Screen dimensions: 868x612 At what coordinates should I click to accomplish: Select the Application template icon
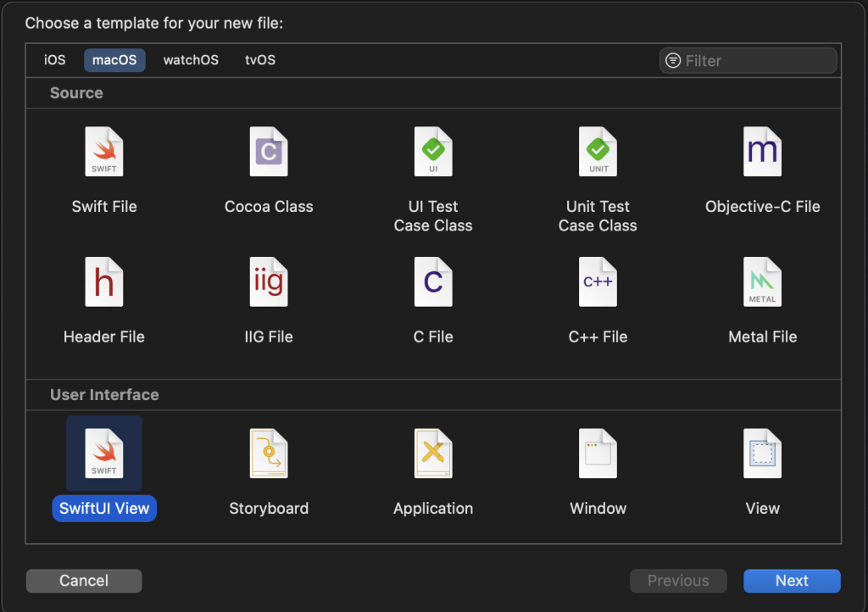pyautogui.click(x=433, y=453)
